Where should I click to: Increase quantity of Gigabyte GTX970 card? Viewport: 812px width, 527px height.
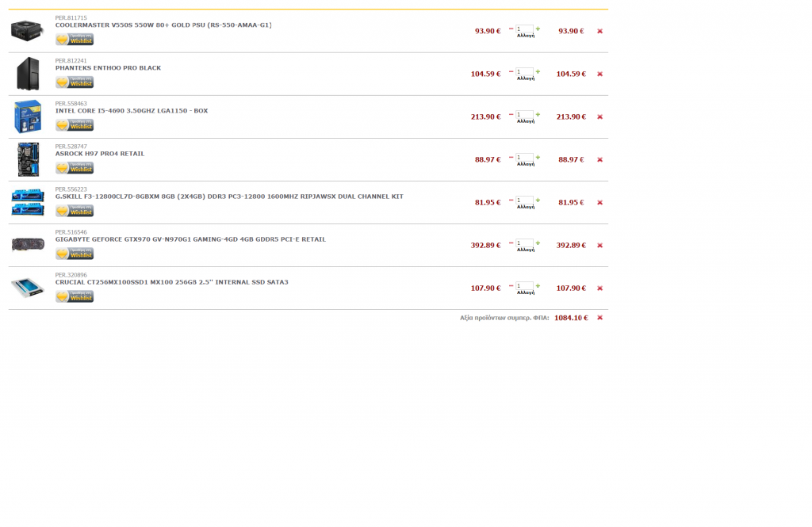(x=538, y=242)
